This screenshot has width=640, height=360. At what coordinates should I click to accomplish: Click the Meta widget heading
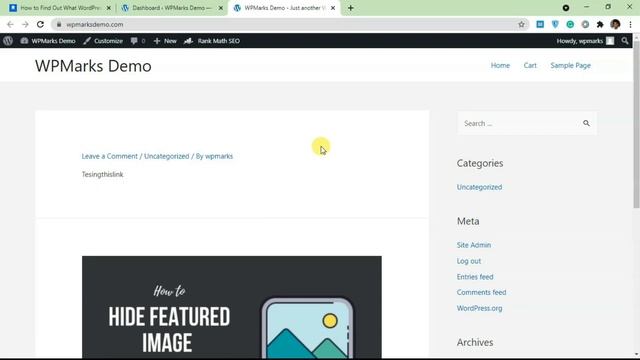click(468, 221)
